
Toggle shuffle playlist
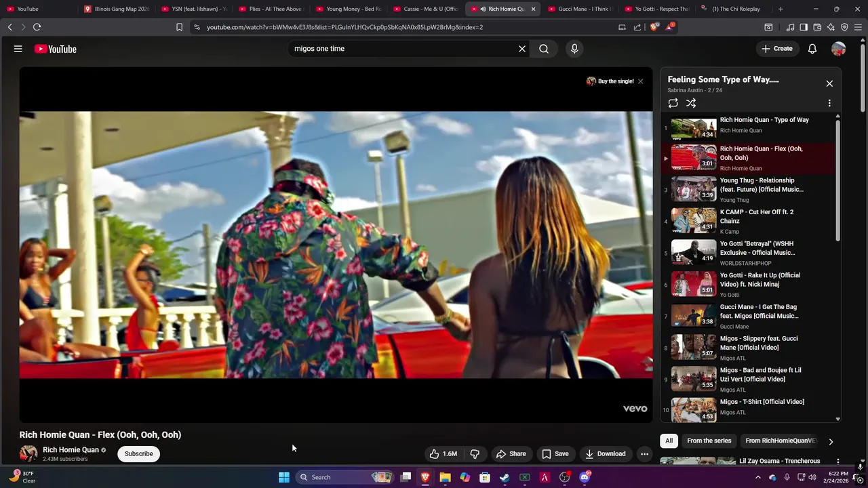[691, 103]
